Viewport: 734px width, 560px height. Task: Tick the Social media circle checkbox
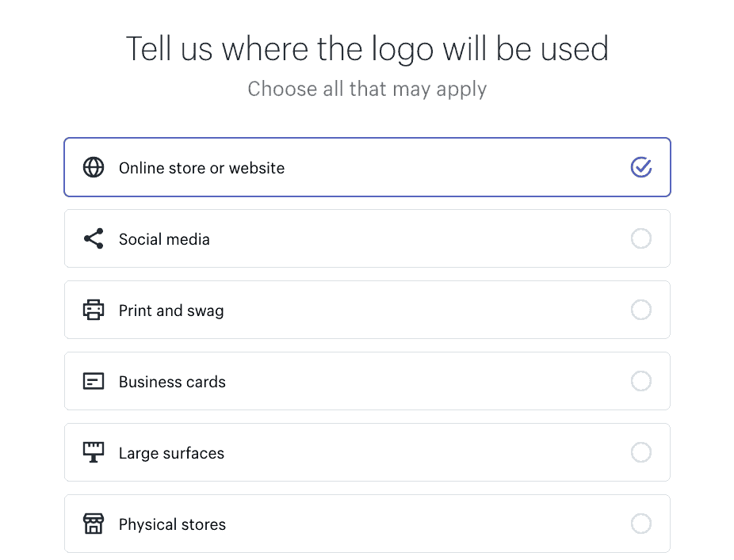coord(641,238)
